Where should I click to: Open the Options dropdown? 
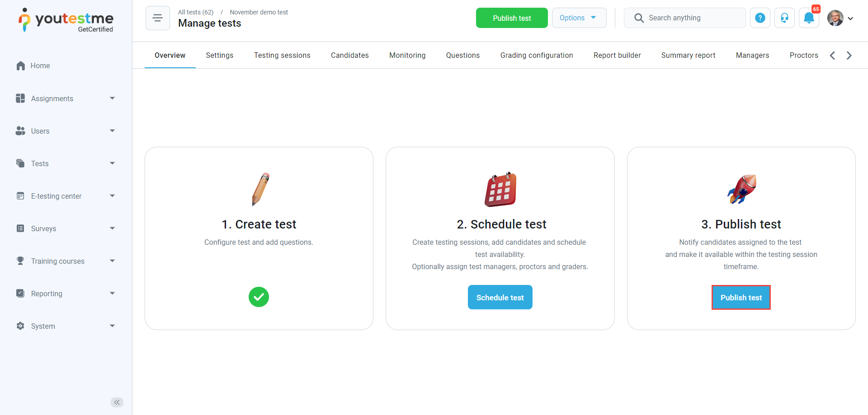(579, 18)
